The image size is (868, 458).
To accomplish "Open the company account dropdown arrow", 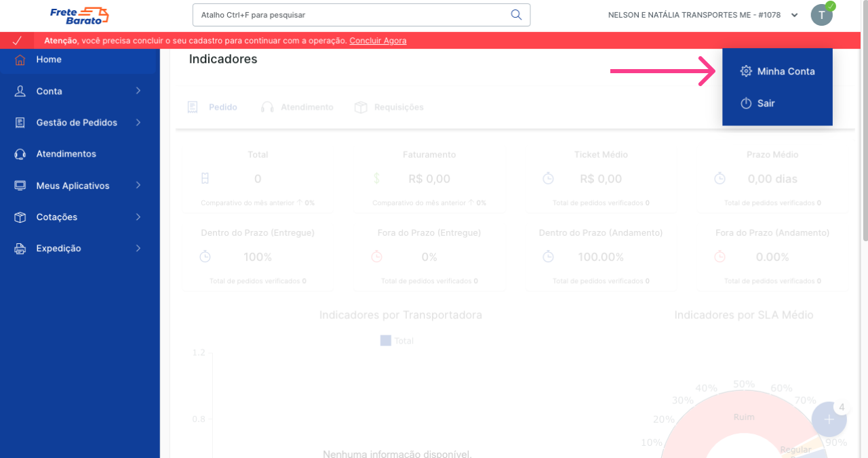I will point(795,15).
